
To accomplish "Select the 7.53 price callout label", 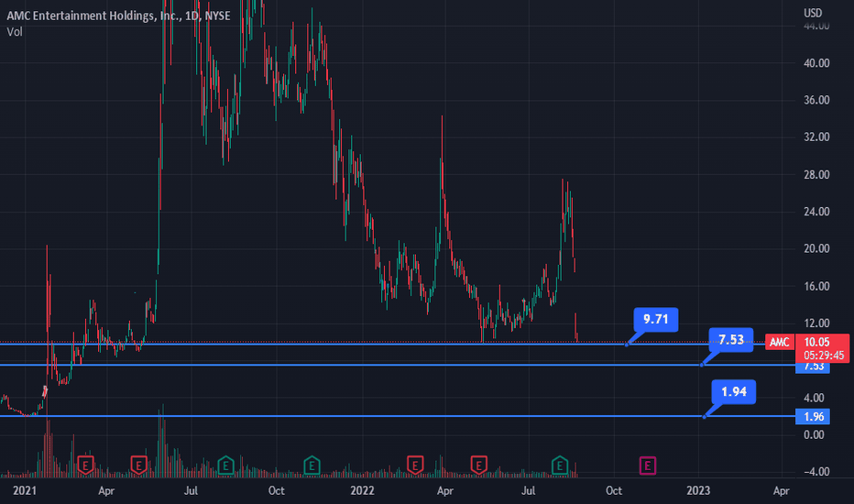I will (731, 340).
